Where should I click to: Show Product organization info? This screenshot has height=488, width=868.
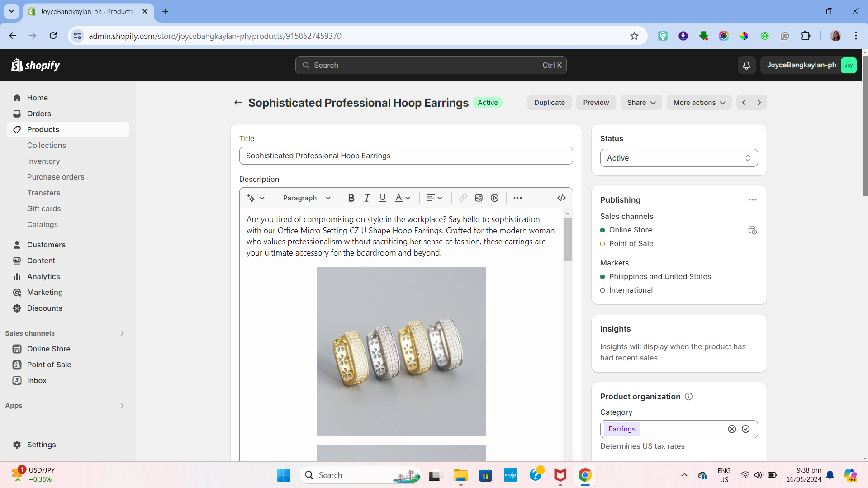coord(688,397)
